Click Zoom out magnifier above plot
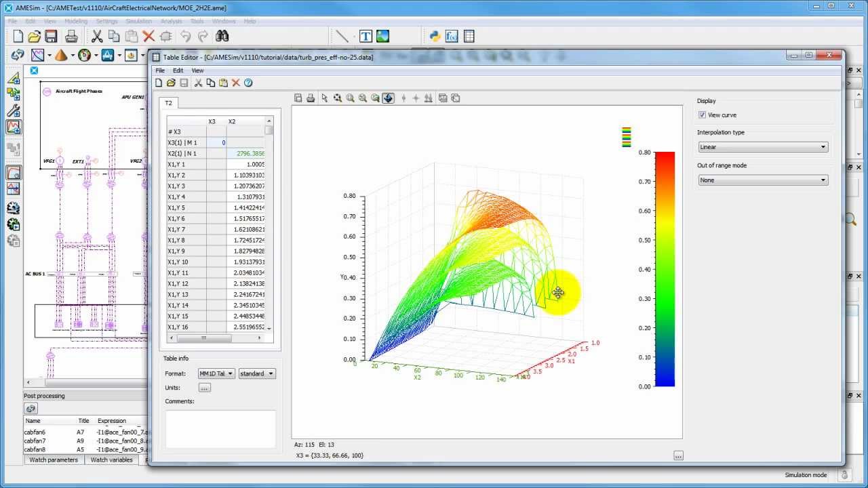 (363, 98)
